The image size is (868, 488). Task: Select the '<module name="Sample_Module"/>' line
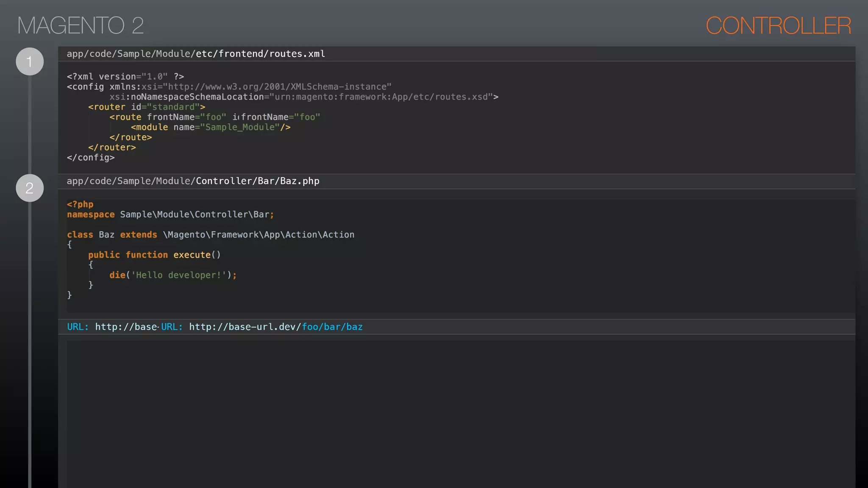tap(211, 128)
